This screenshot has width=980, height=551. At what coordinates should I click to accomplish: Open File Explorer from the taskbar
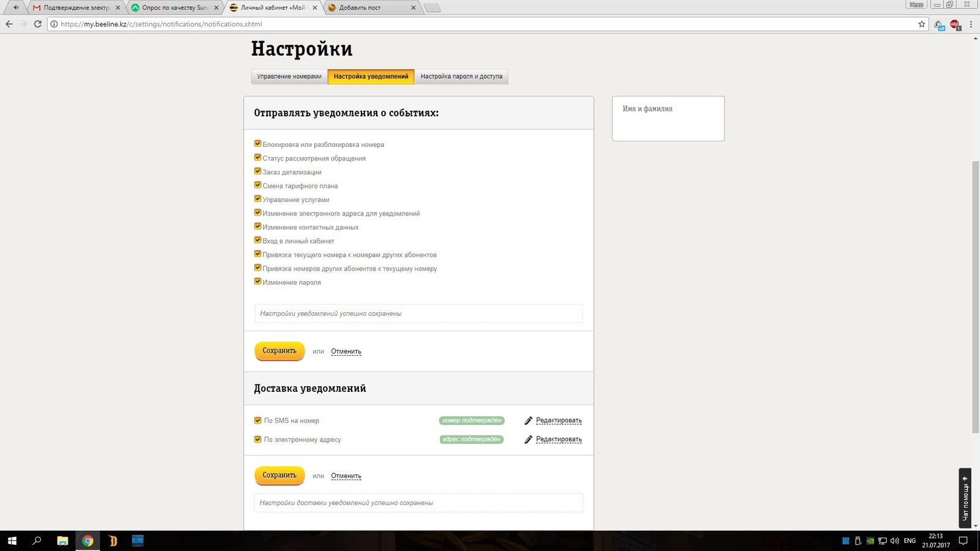pyautogui.click(x=62, y=541)
